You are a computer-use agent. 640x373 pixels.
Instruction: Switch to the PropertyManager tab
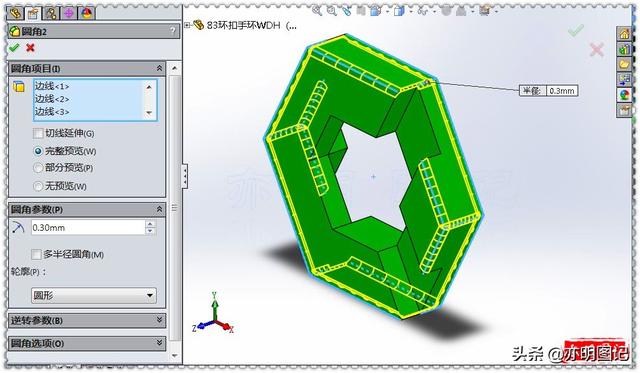pos(33,13)
